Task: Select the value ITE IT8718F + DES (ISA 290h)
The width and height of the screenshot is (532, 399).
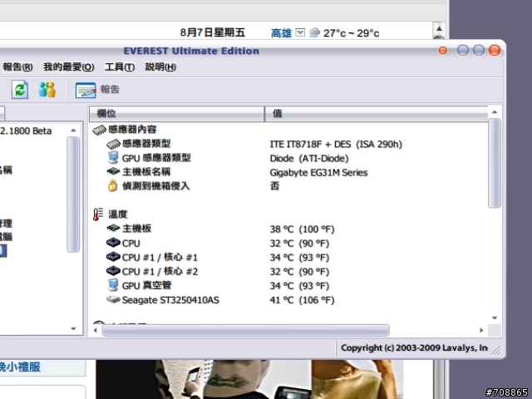Action: coord(336,145)
